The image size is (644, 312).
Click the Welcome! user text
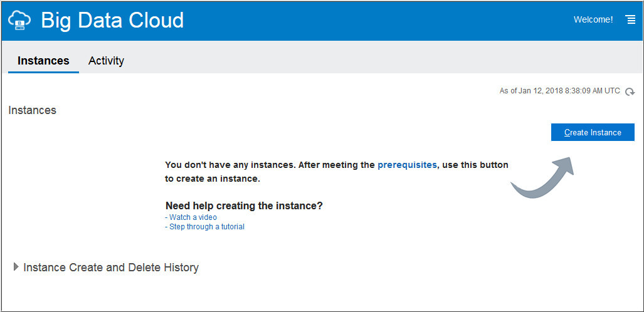tap(593, 20)
